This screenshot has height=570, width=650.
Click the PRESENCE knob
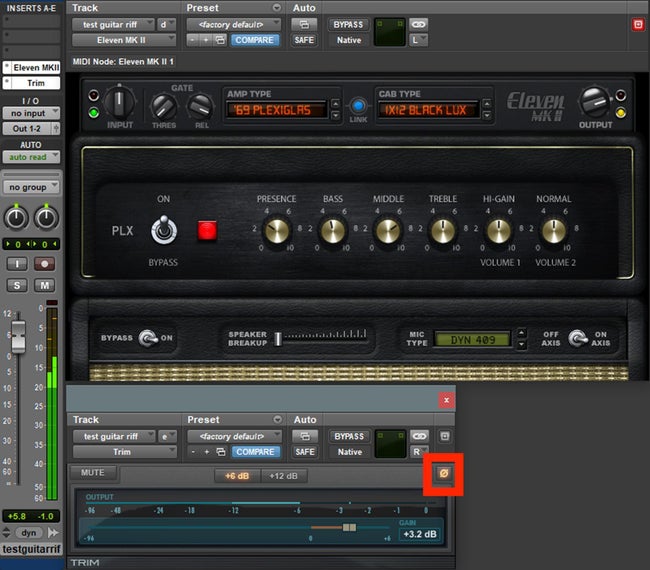click(276, 230)
